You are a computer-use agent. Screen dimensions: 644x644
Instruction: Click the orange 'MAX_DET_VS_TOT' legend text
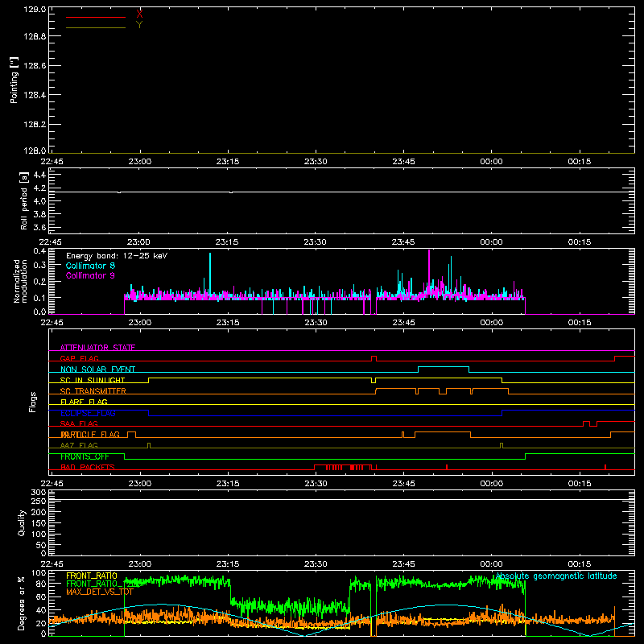tap(100, 592)
